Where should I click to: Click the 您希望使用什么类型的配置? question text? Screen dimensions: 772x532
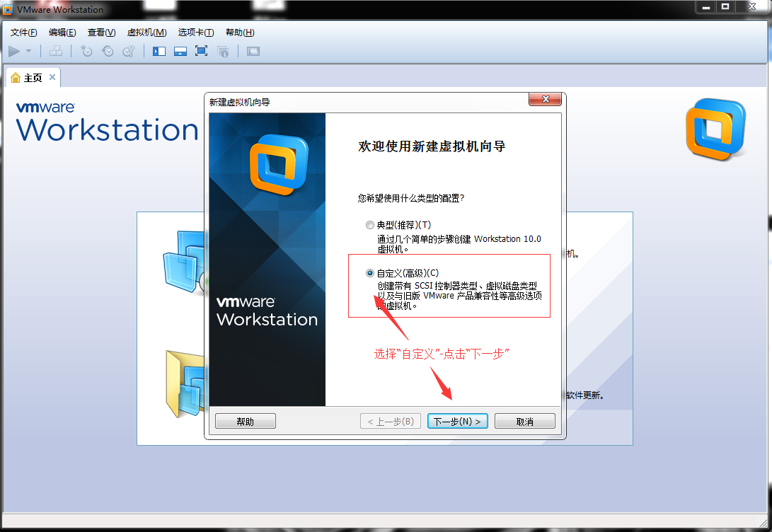click(410, 198)
